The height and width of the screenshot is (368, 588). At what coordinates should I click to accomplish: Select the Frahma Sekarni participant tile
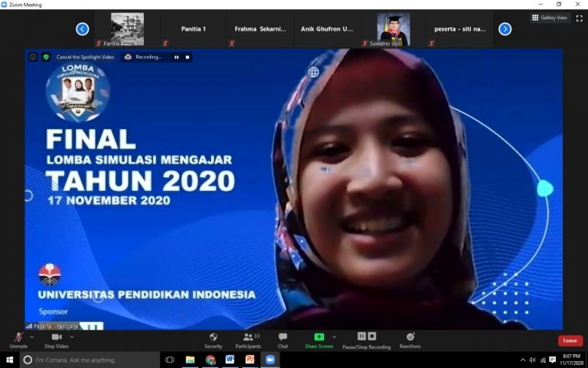pyautogui.click(x=260, y=29)
